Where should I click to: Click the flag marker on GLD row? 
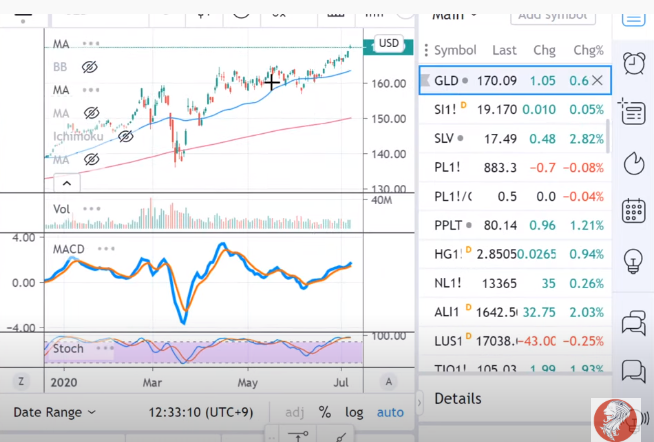425,80
